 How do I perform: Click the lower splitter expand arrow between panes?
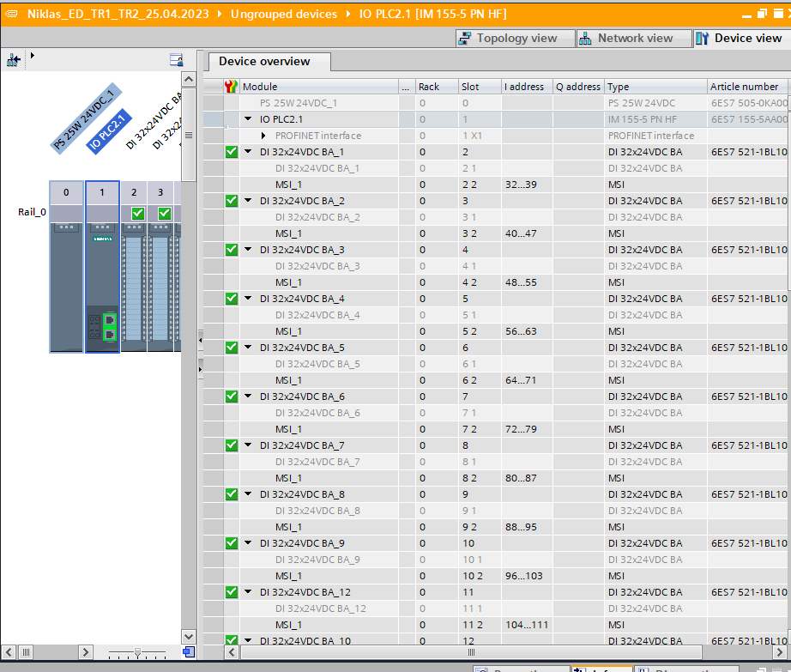point(200,370)
